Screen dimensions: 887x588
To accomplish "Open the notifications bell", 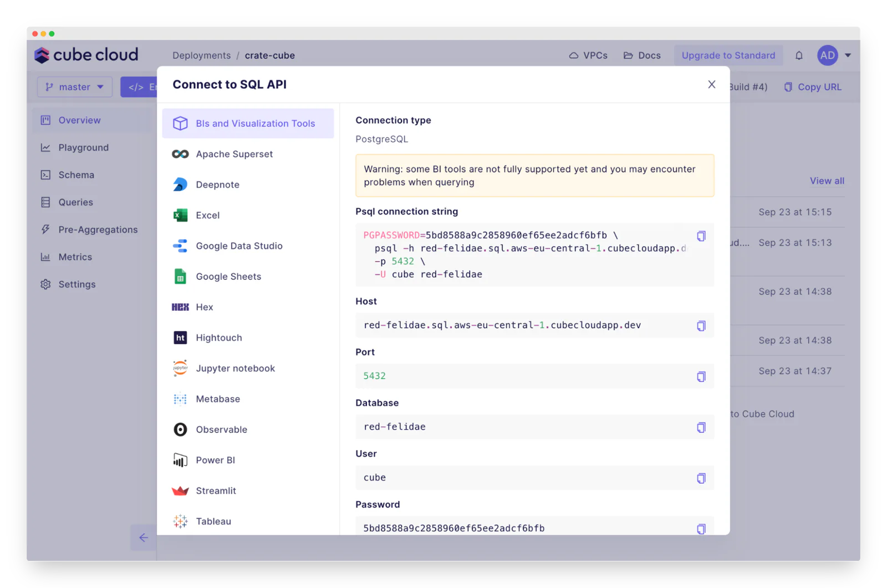I will (799, 55).
